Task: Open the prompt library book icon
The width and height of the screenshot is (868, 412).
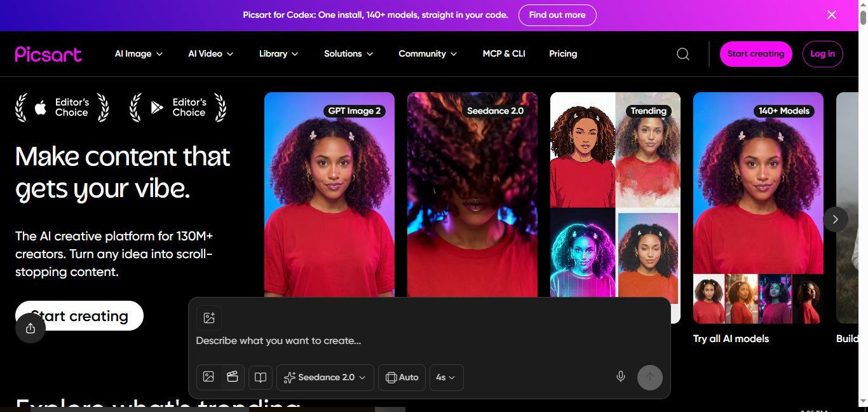Action: (x=261, y=378)
